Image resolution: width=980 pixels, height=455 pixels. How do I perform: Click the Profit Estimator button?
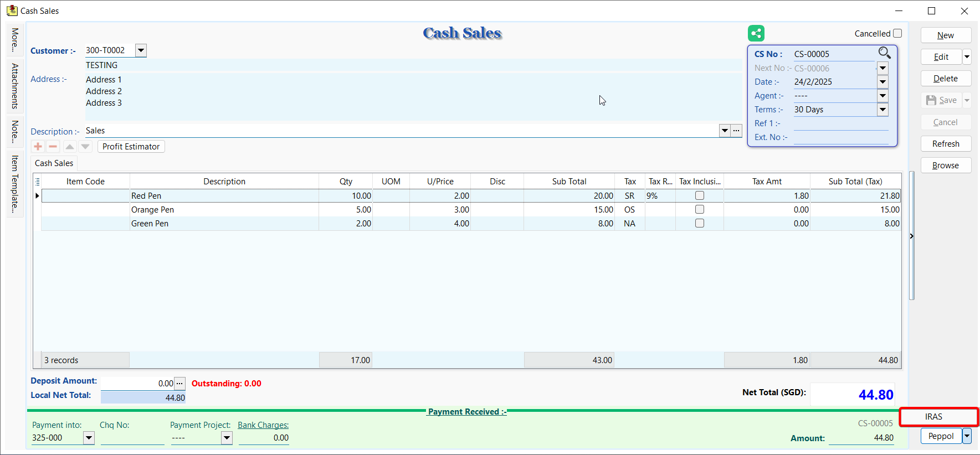point(131,147)
